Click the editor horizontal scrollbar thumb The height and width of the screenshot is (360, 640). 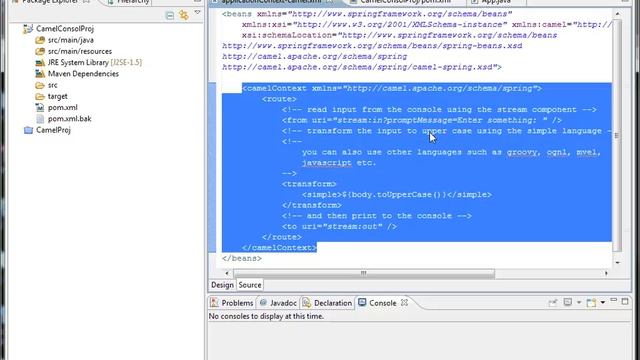363,273
